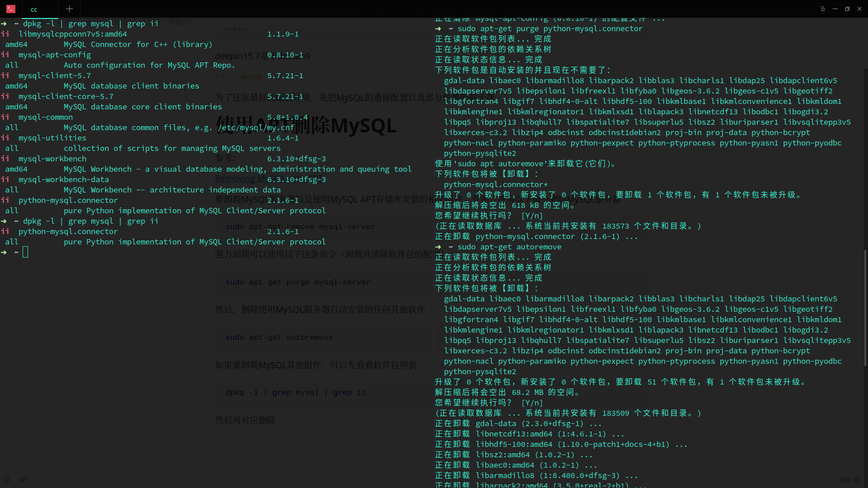Minimize the terminal window

tap(835, 9)
